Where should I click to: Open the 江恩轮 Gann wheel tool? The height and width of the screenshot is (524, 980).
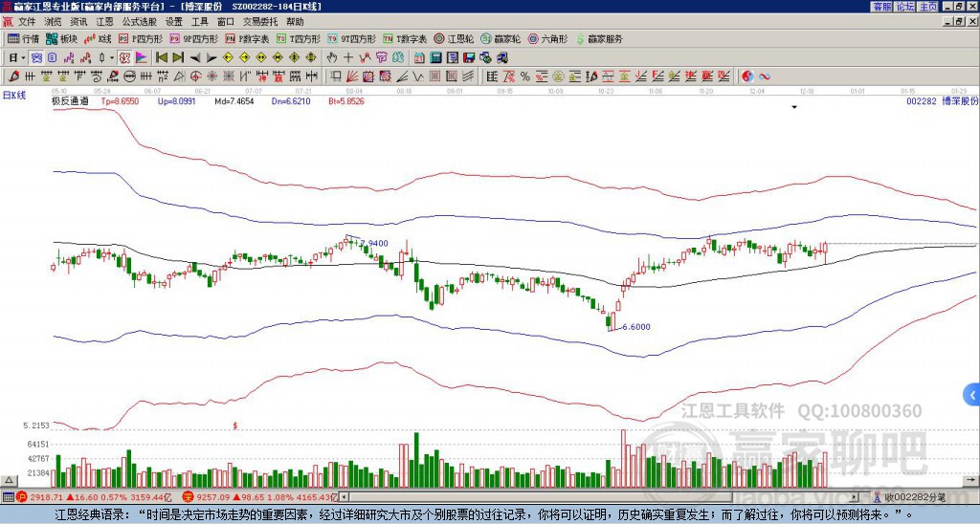coord(459,39)
